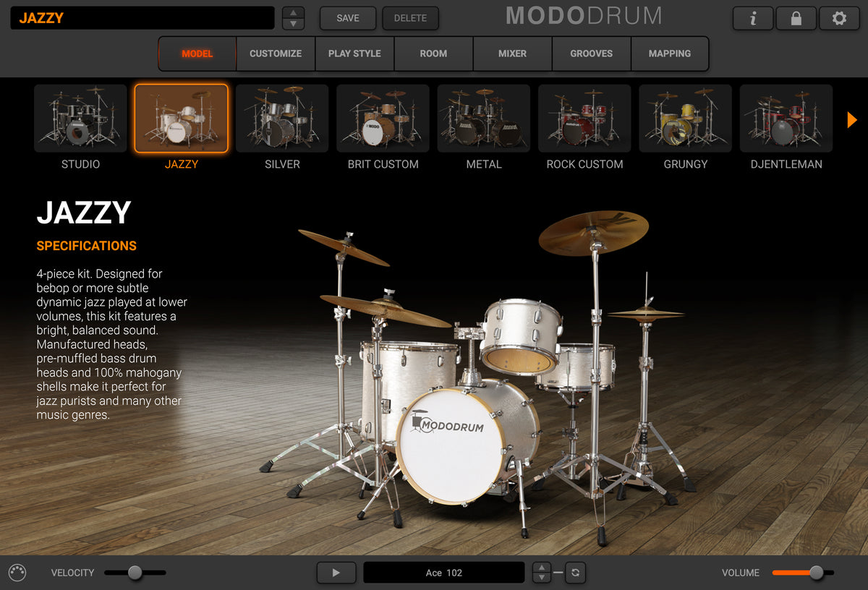The height and width of the screenshot is (590, 868).
Task: Open the Mapping tab
Action: click(670, 54)
